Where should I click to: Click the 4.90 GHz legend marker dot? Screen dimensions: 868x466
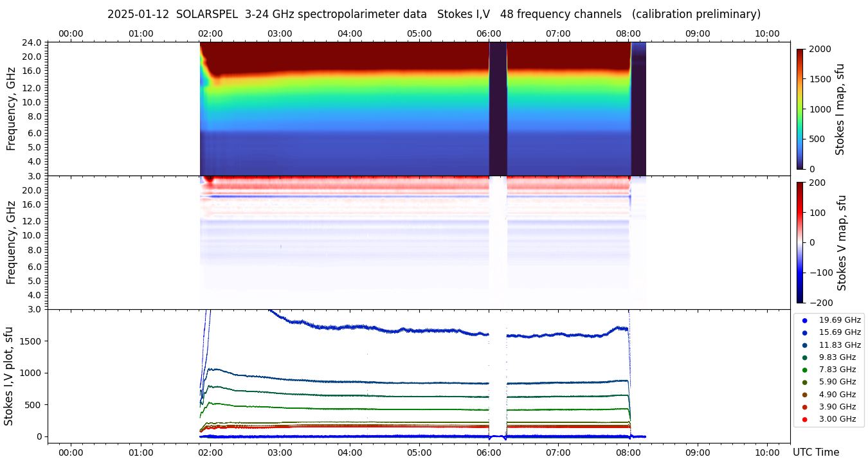tap(804, 395)
